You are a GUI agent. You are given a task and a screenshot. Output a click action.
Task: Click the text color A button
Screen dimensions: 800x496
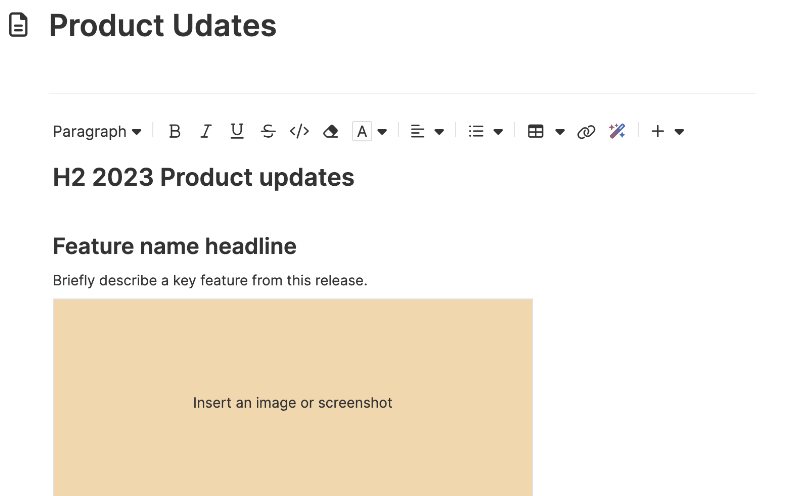tap(362, 132)
